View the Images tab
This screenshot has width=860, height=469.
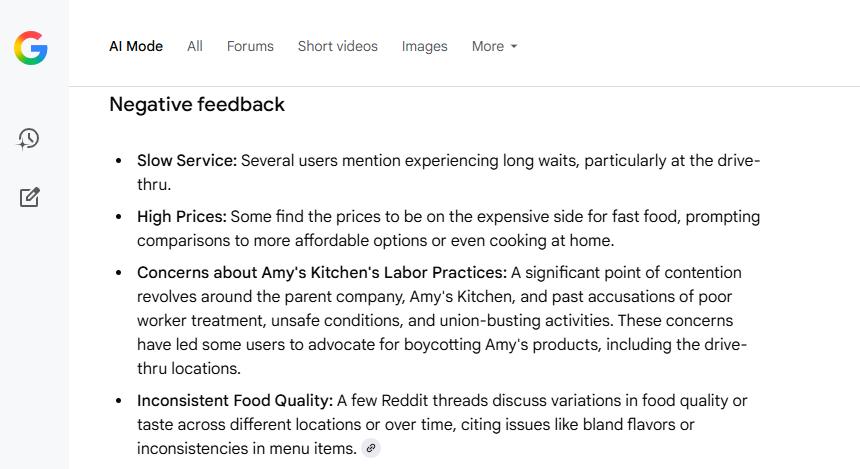[x=425, y=46]
